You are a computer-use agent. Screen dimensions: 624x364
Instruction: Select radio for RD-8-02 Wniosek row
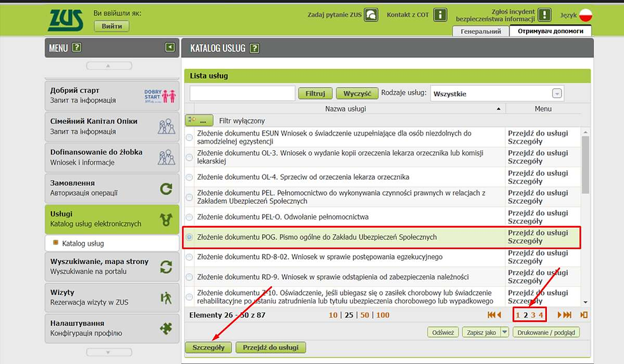[190, 257]
